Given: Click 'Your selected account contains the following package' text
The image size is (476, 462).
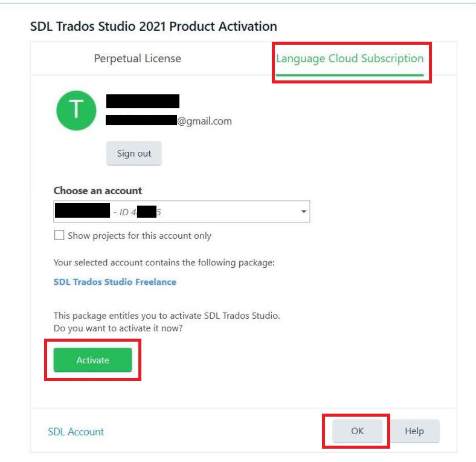Looking at the screenshot, I should pos(164,262).
